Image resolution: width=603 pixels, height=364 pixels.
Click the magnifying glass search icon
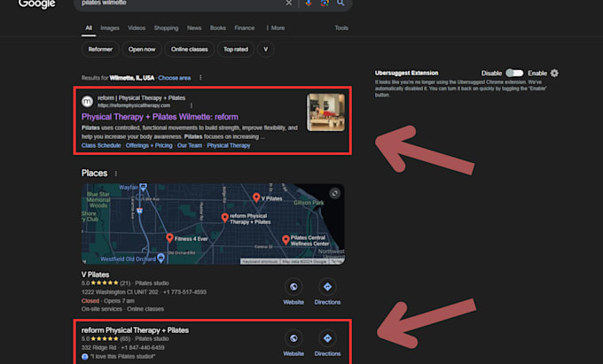(341, 3)
